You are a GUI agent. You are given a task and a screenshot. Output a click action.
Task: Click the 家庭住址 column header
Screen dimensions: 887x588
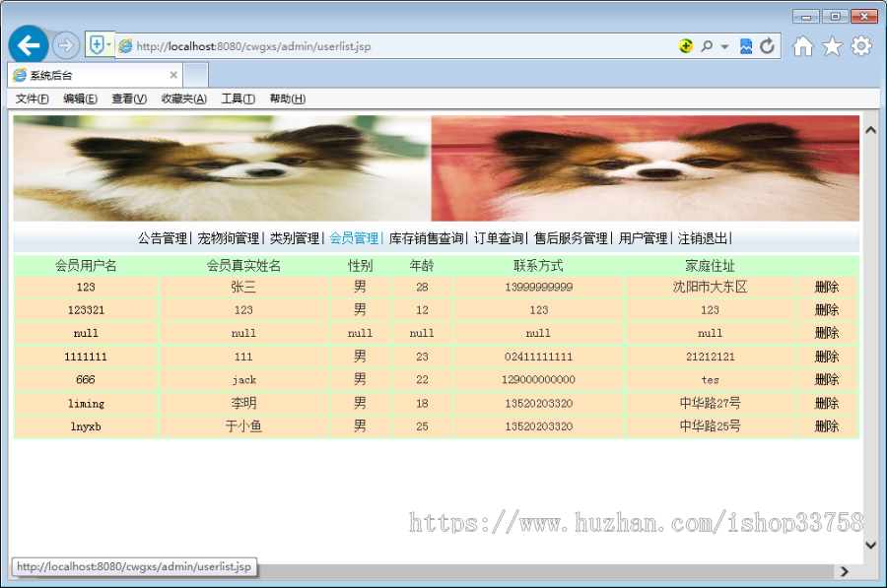(x=710, y=266)
